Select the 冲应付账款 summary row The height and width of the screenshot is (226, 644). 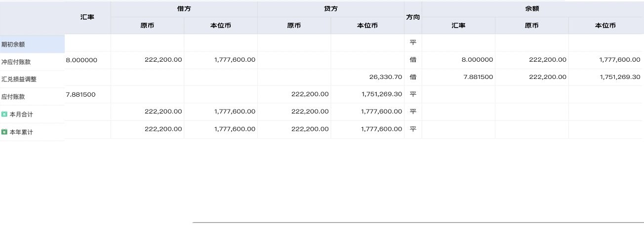[16, 62]
